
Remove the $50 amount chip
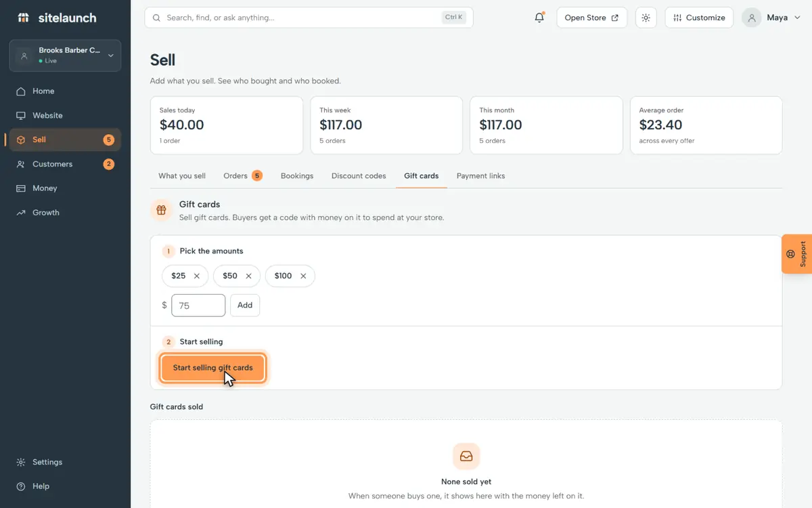(248, 276)
